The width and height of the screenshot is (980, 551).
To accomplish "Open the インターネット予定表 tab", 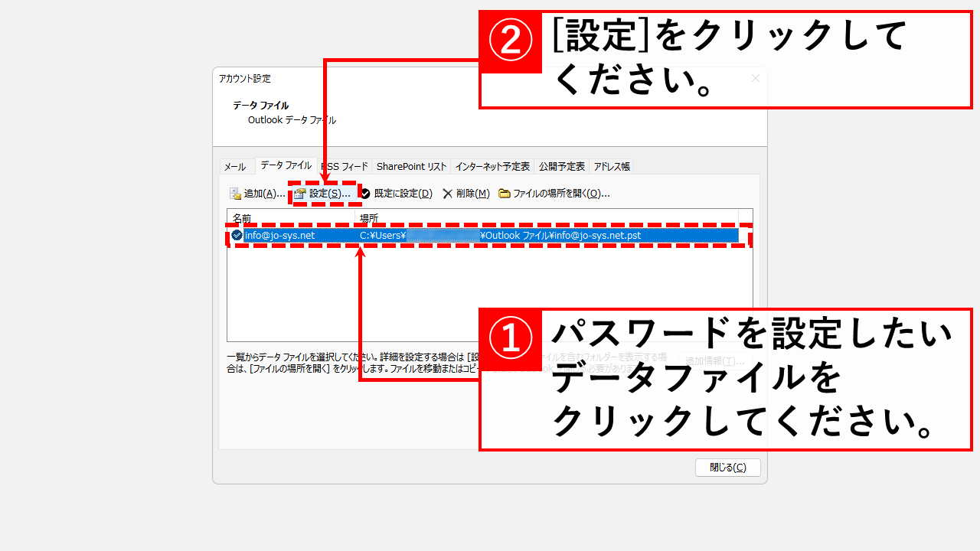I will tap(492, 167).
